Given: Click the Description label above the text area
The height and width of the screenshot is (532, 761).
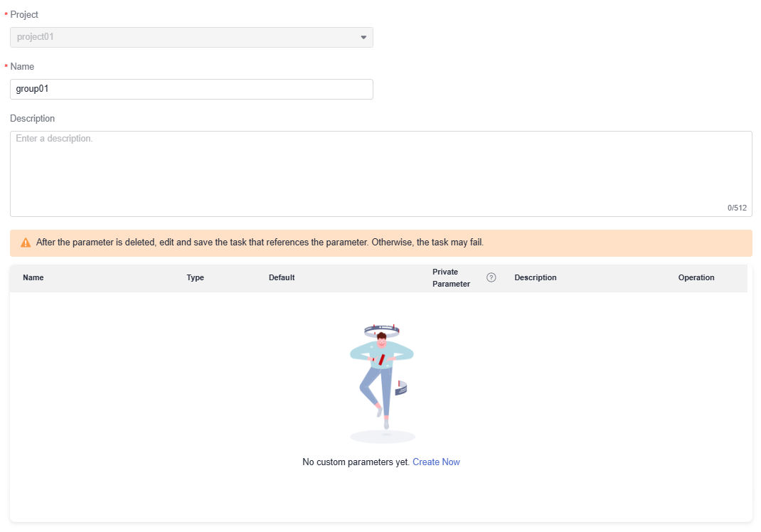Looking at the screenshot, I should tap(32, 119).
